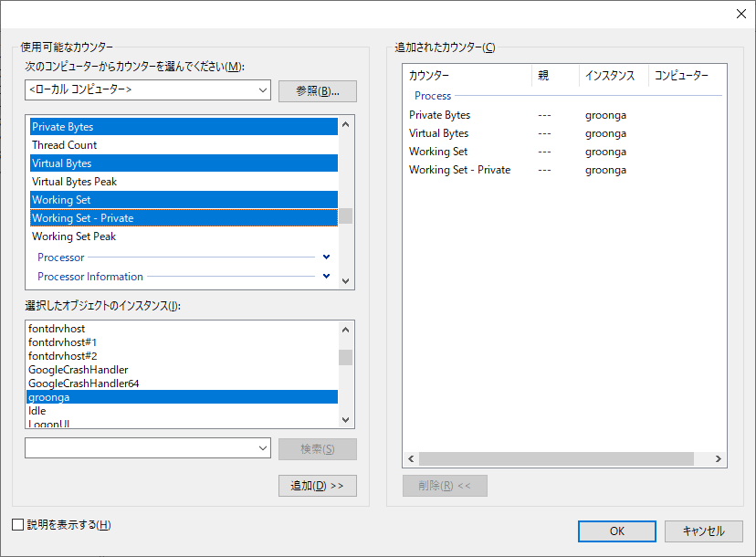Expand the Processor Information group chevron
The height and width of the screenshot is (557, 756).
pos(326,276)
